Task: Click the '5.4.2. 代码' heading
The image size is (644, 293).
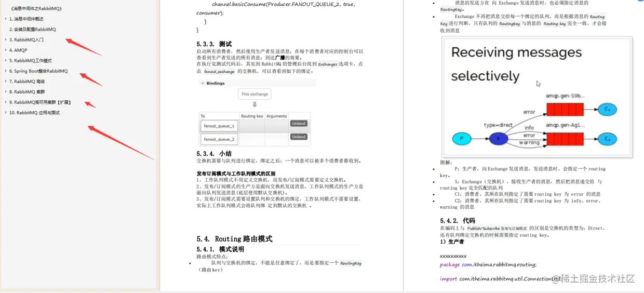Action: tap(458, 221)
